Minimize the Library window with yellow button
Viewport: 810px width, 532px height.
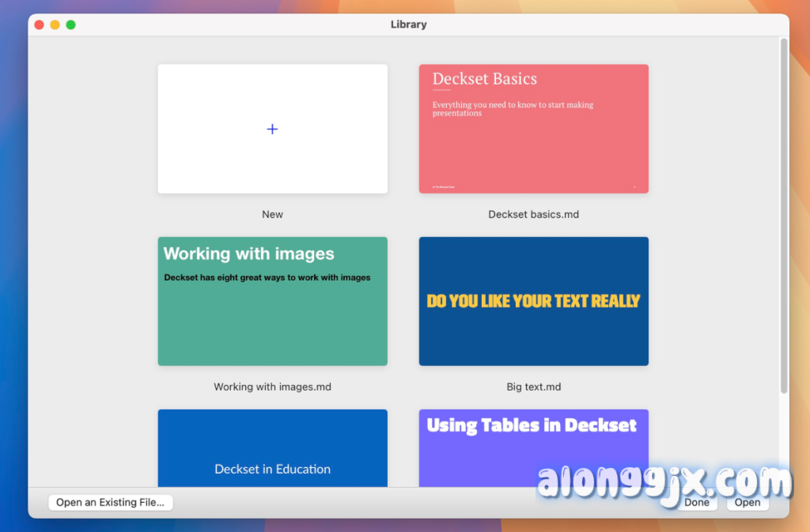pos(55,25)
